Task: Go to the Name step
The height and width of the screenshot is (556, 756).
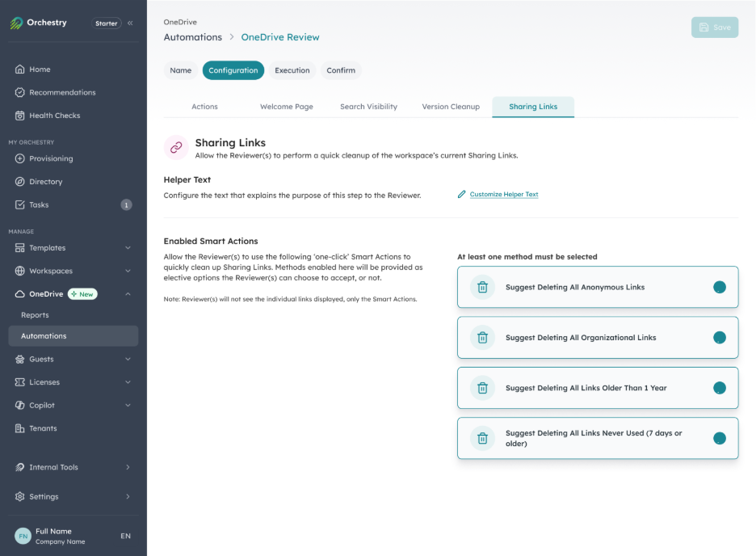Action: [180, 70]
